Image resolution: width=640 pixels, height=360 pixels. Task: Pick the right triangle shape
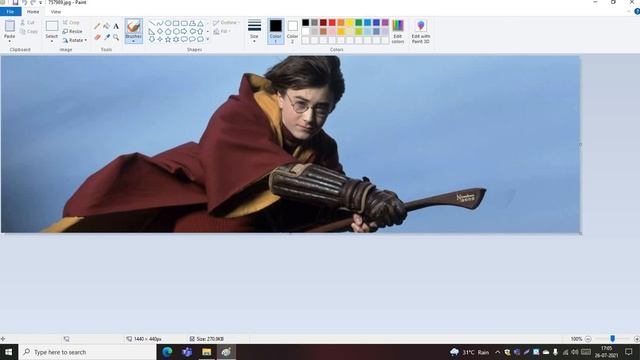point(152,31)
